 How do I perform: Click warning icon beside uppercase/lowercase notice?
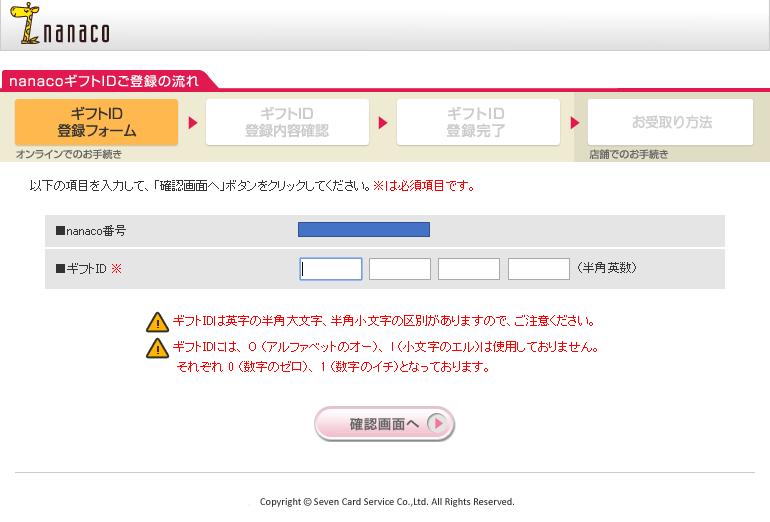pyautogui.click(x=157, y=322)
